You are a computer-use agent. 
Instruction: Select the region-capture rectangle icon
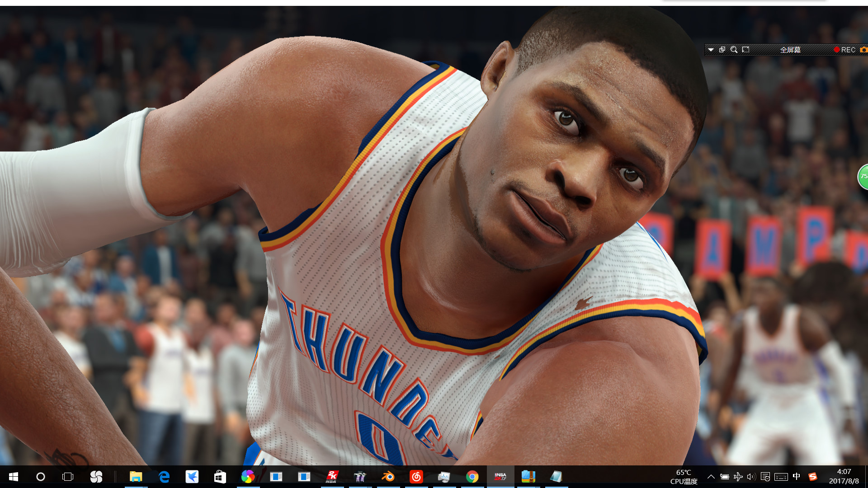[x=745, y=50]
